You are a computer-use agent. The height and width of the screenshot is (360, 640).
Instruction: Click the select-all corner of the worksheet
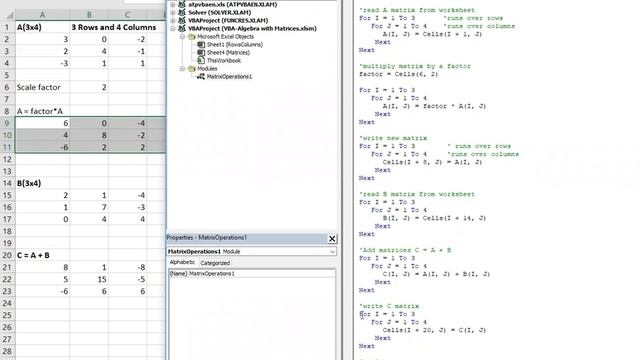(9, 15)
